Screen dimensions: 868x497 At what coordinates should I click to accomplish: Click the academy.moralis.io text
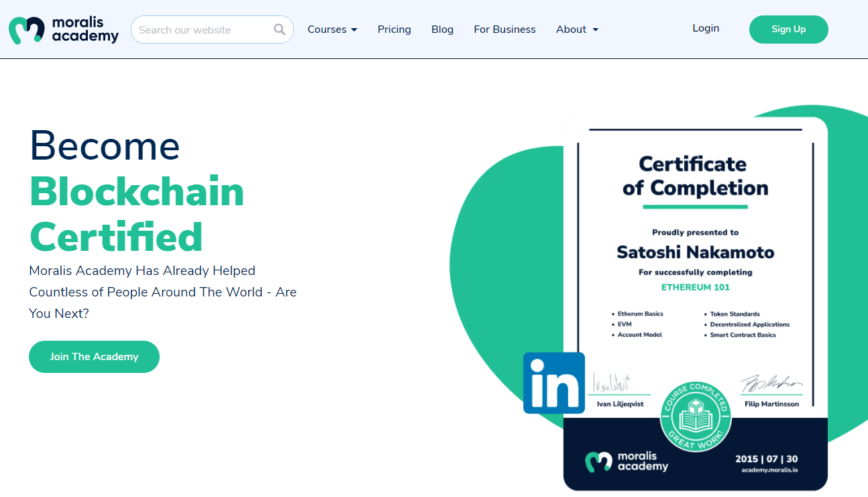point(769,470)
